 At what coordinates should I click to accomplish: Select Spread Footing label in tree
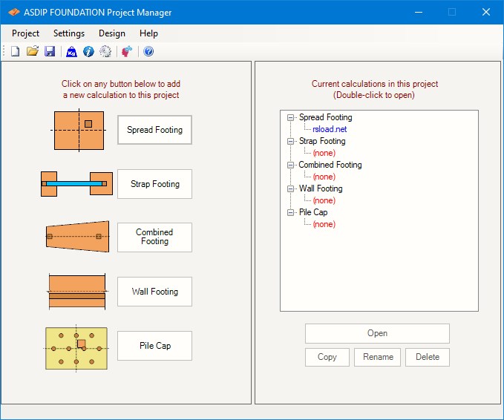coord(326,117)
